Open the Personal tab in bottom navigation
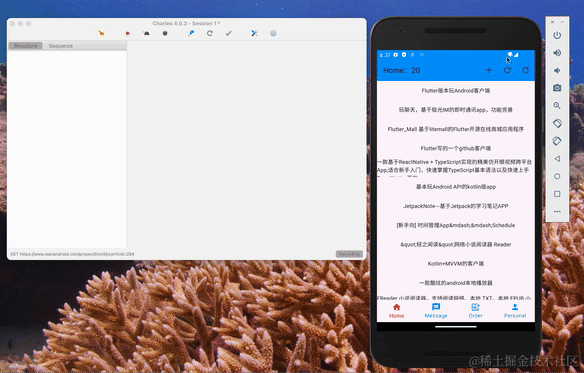Screen dimensions: 584x373 [x=515, y=311]
